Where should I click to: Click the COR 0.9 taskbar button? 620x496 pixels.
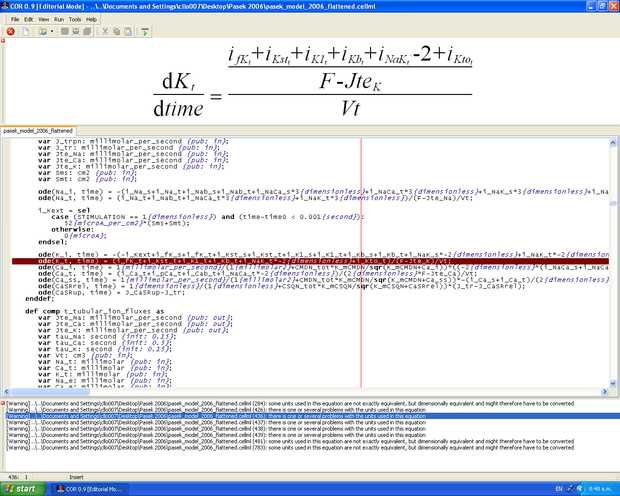coord(90,489)
